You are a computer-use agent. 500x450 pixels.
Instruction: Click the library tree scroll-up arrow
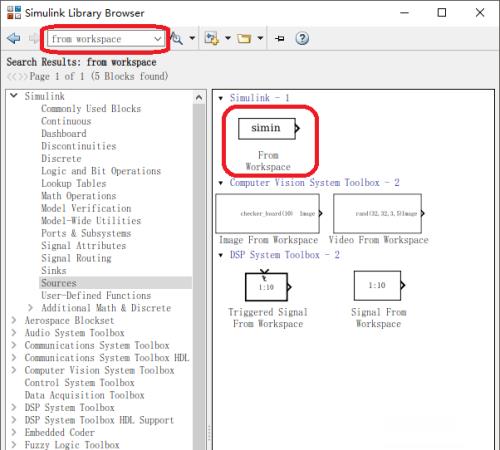click(199, 97)
